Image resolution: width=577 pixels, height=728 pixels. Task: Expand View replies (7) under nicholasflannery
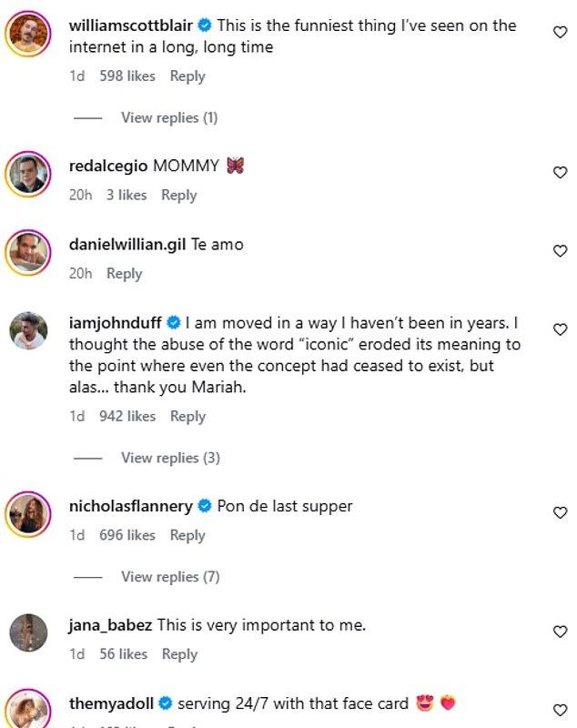click(x=170, y=577)
